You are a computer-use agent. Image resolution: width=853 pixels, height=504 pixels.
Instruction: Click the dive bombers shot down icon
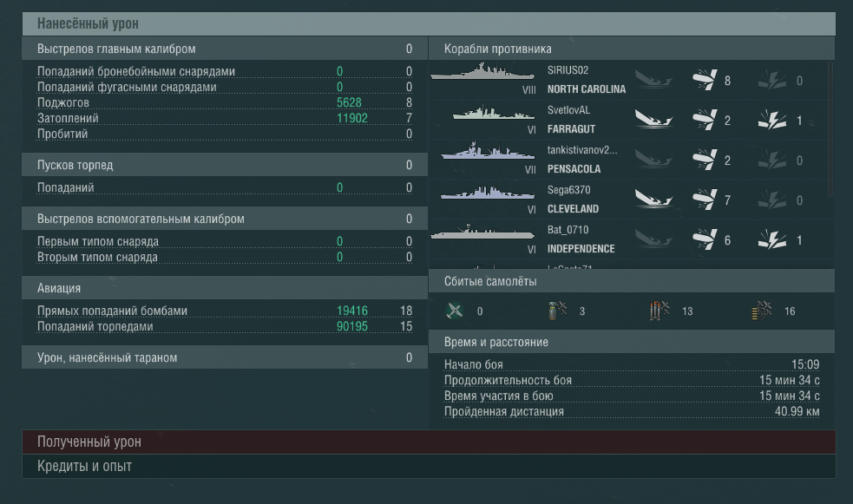click(x=557, y=311)
